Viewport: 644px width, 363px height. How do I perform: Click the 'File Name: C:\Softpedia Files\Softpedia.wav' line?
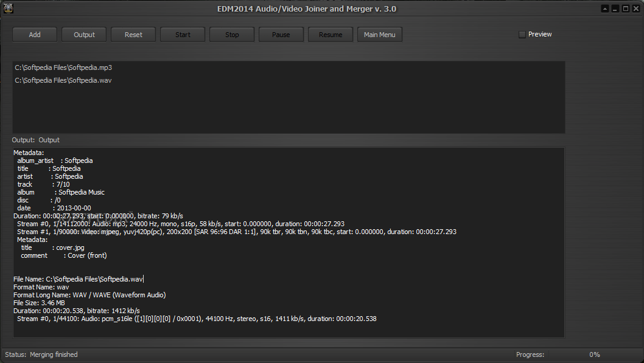pyautogui.click(x=78, y=279)
